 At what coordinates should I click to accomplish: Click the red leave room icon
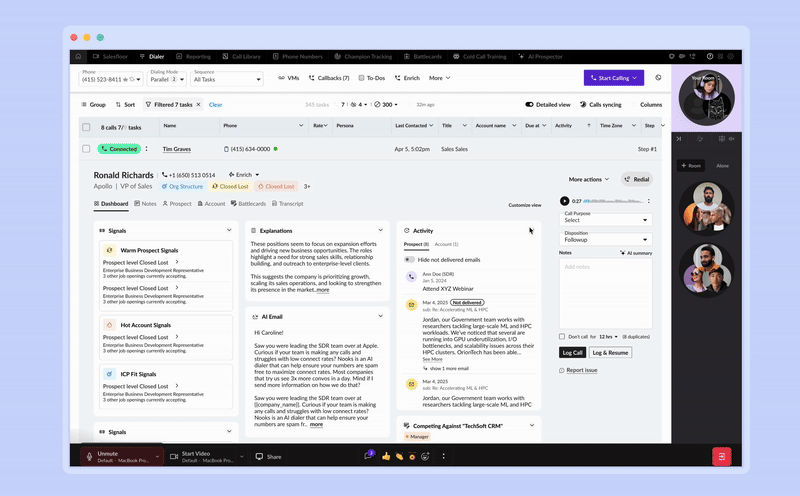721,457
